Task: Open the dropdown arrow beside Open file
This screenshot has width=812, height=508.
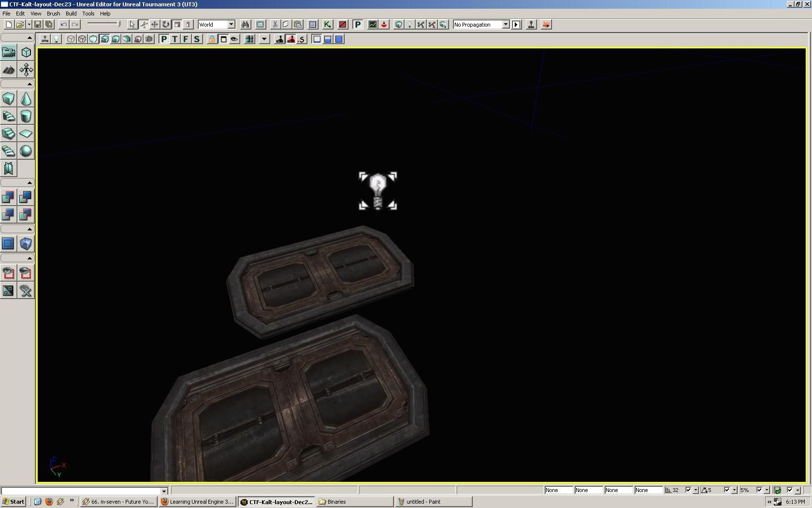Action: [29, 25]
